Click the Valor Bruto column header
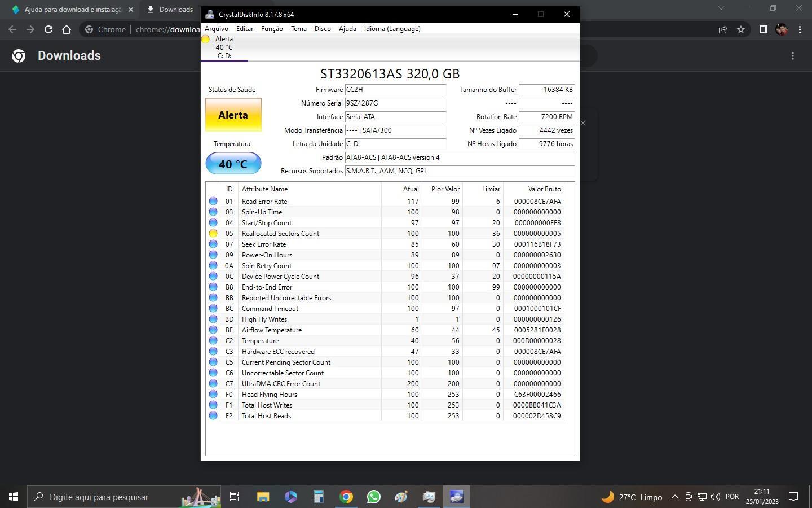The width and height of the screenshot is (812, 508). point(533,189)
